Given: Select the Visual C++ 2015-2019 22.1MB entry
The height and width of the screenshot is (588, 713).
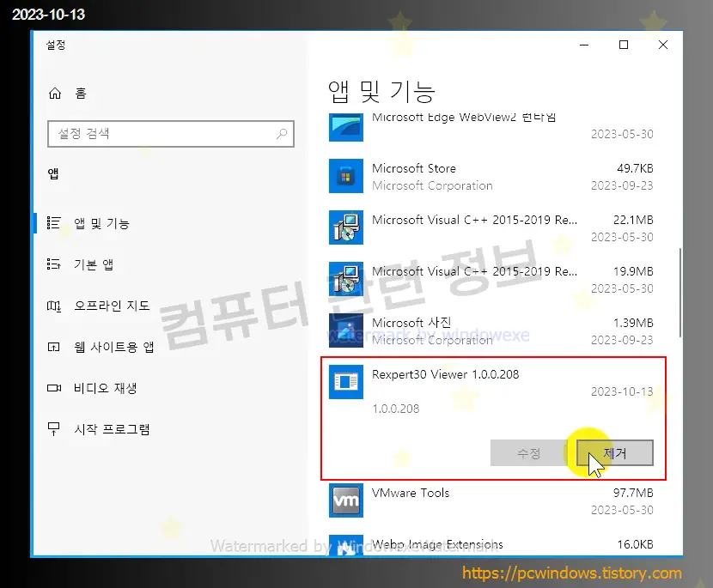Looking at the screenshot, I should tap(491, 227).
